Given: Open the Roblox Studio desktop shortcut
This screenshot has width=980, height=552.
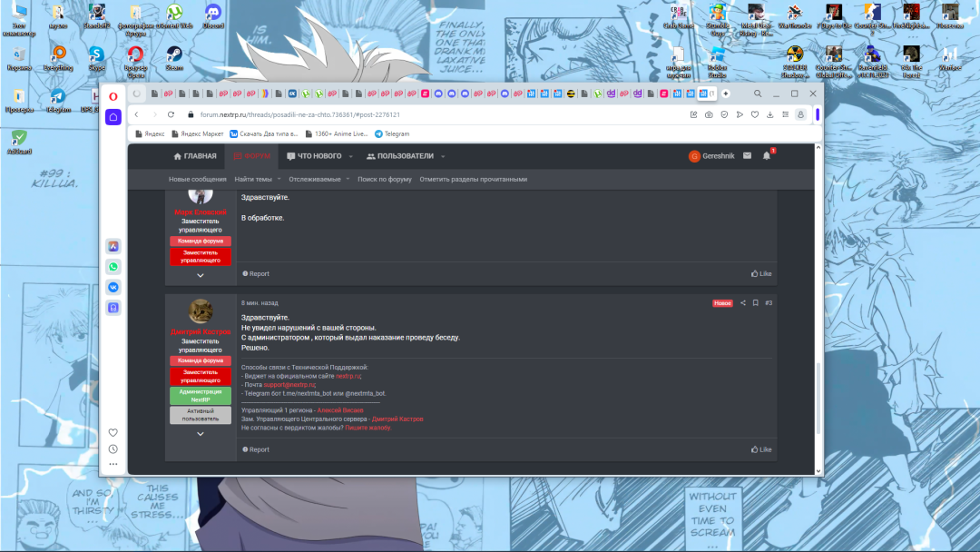Looking at the screenshot, I should [717, 63].
